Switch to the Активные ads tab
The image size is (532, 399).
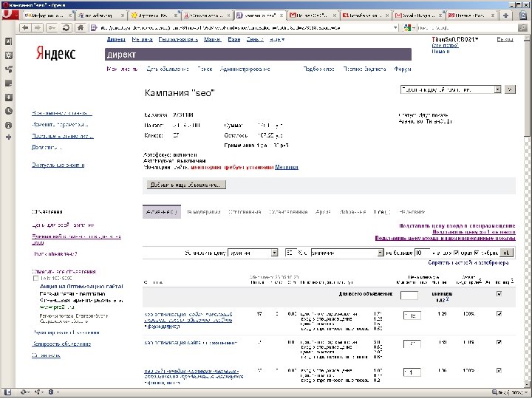[162, 212]
